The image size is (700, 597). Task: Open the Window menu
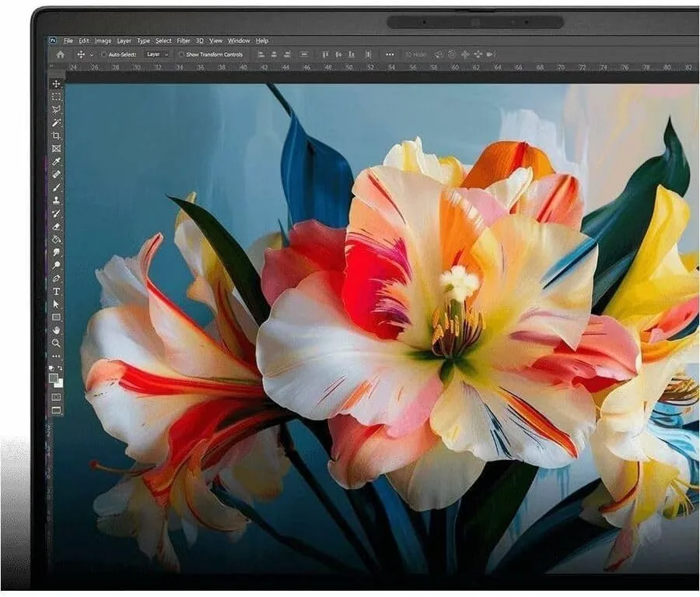pyautogui.click(x=239, y=40)
